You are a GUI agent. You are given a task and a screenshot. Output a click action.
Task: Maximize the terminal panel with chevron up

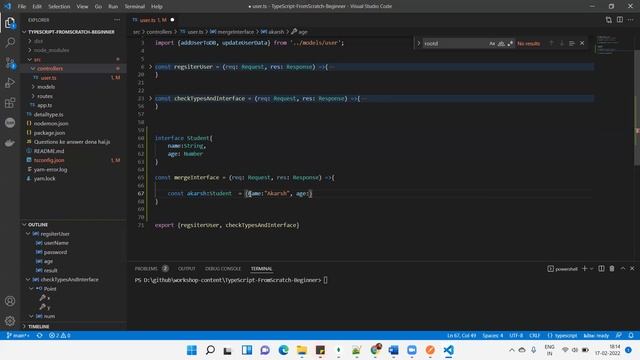pos(622,268)
